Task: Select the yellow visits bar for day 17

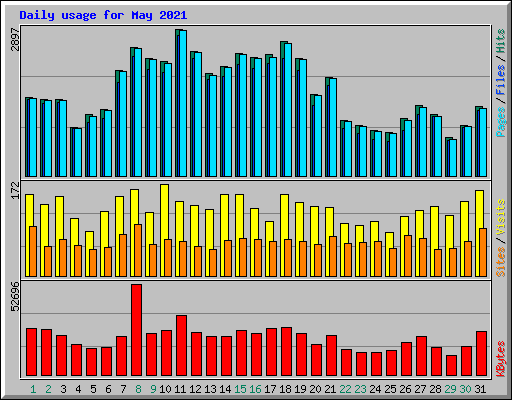Action: coord(269,249)
